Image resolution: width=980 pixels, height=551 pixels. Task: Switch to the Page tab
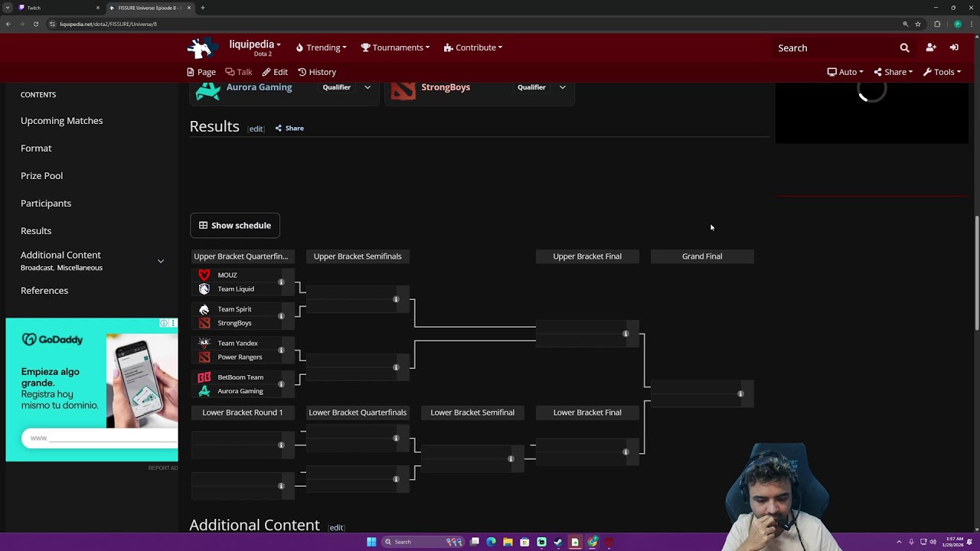pos(201,72)
